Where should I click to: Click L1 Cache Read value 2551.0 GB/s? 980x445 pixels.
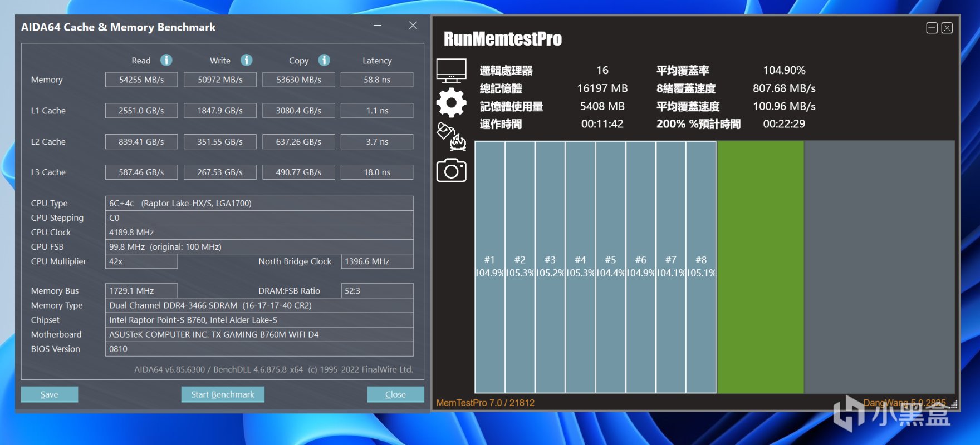click(x=141, y=111)
